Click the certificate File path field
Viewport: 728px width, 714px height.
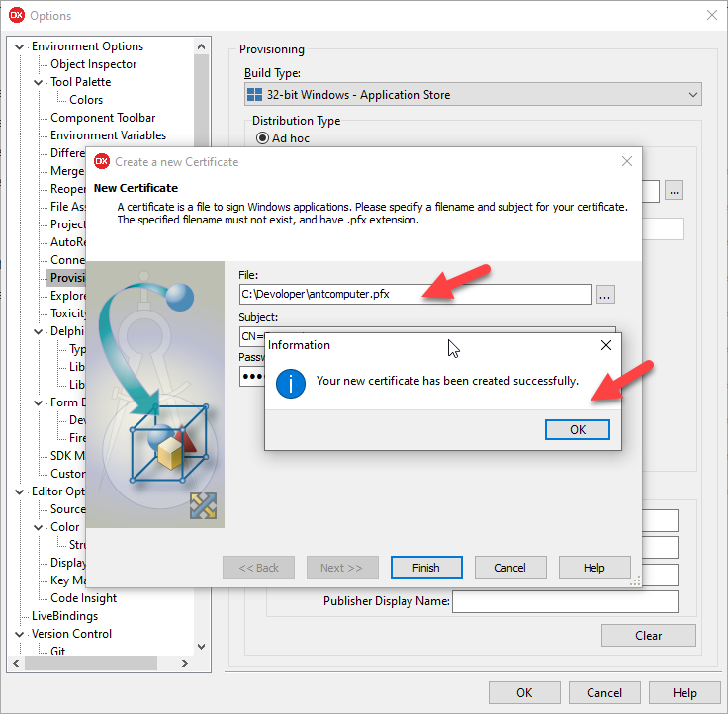pyautogui.click(x=415, y=294)
